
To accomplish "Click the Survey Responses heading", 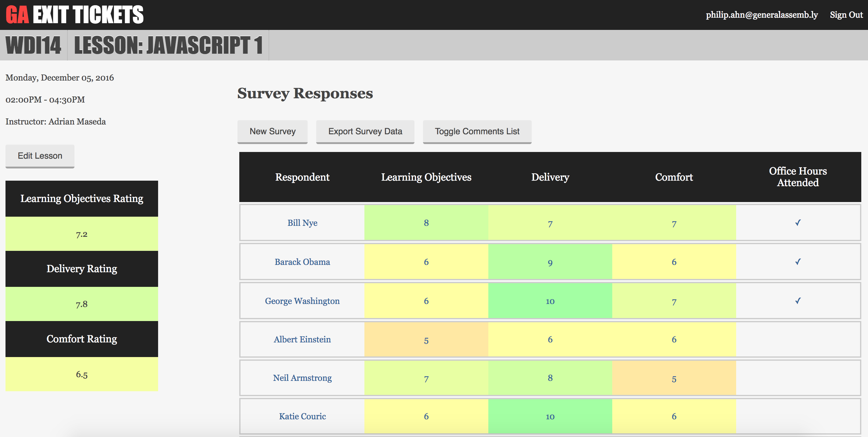I will (x=305, y=93).
